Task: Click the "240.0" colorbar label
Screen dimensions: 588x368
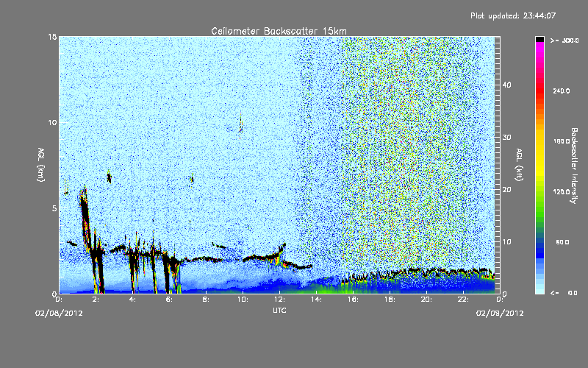Action: click(x=562, y=91)
